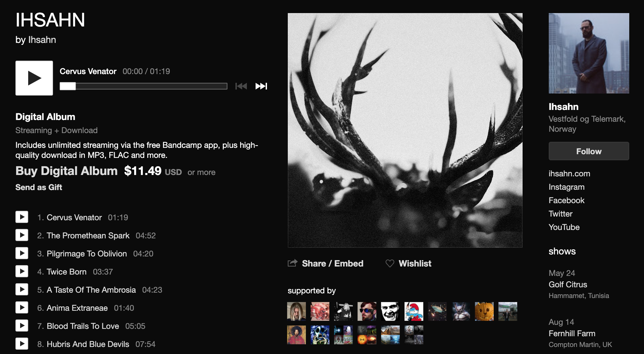Open Blood Trails To Love track link

(x=83, y=326)
